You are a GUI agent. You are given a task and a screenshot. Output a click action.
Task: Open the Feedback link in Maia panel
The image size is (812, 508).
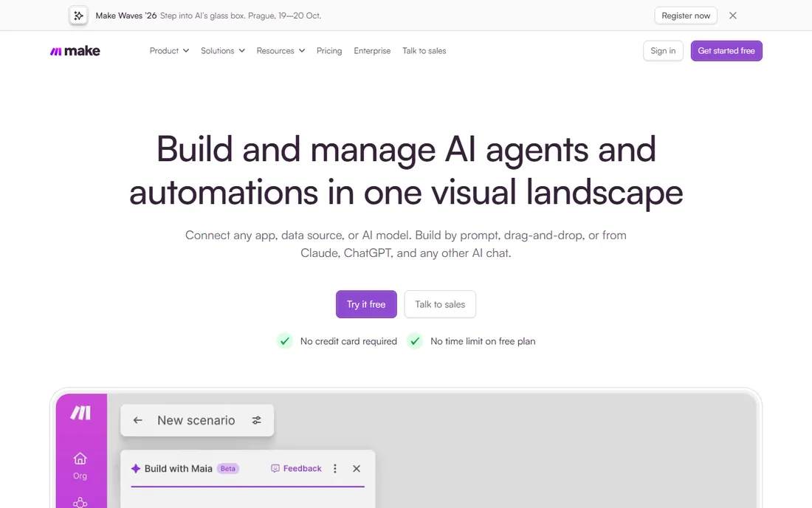296,468
